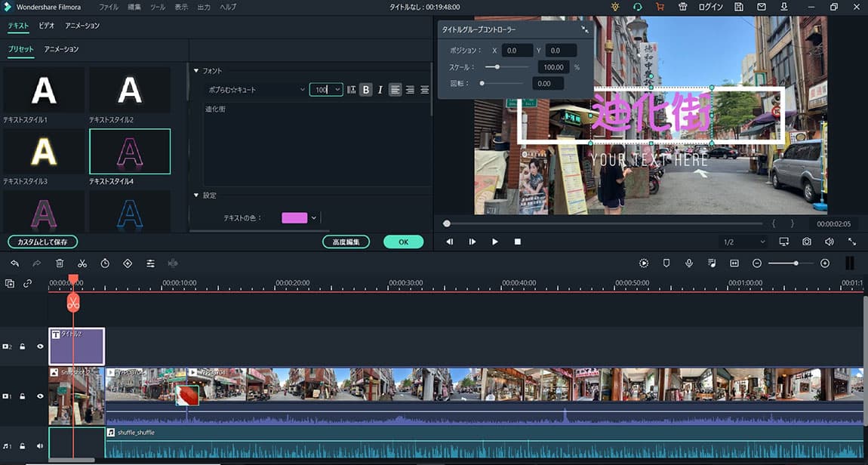Image resolution: width=868 pixels, height=465 pixels.
Task: Click the microphone voiceover record icon
Action: point(689,263)
